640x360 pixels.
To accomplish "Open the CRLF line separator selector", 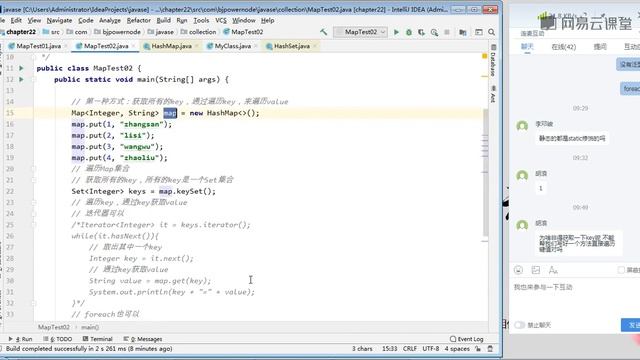I will [410, 349].
